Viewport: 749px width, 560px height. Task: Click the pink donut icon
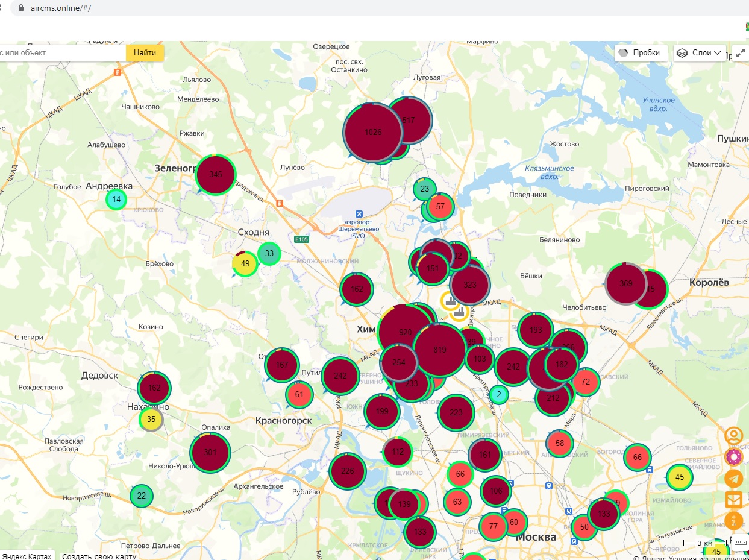733,457
